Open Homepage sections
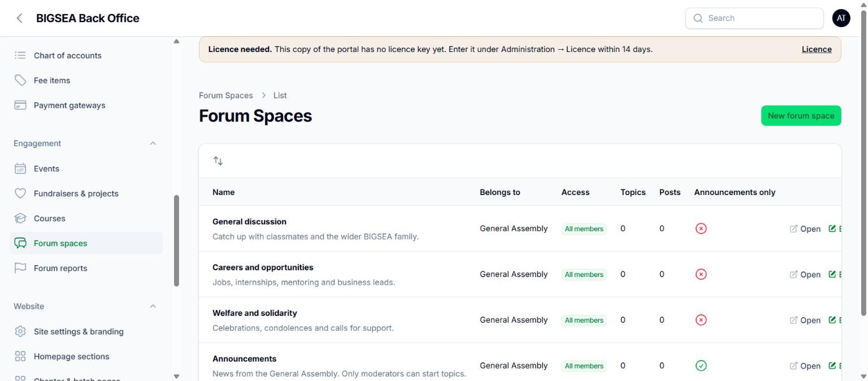The image size is (868, 381). [x=86, y=356]
